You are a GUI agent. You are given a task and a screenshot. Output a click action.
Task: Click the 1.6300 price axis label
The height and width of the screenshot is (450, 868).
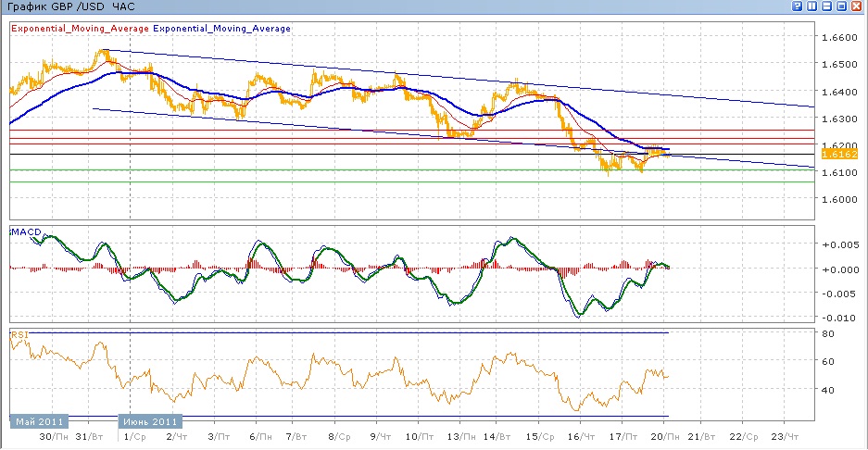point(839,119)
